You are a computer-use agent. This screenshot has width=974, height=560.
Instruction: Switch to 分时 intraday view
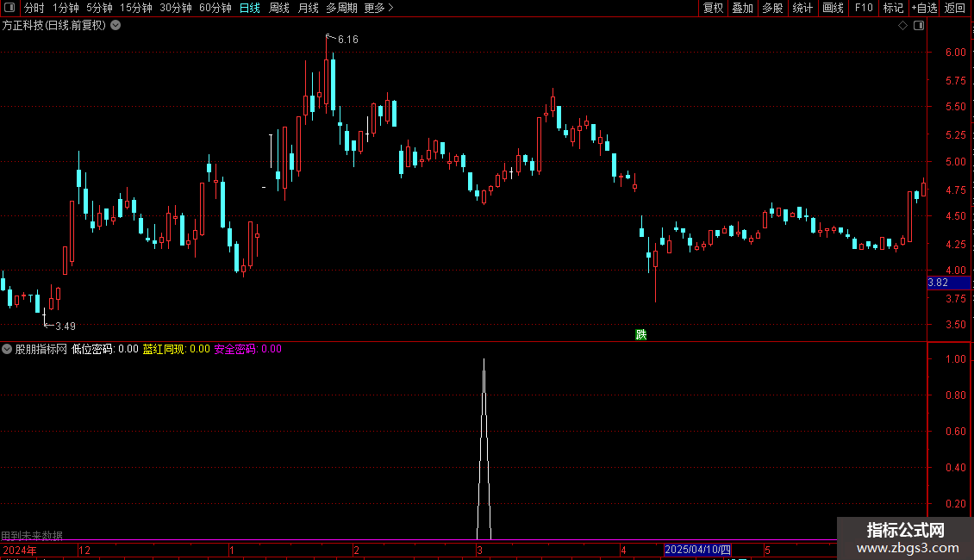(x=34, y=8)
